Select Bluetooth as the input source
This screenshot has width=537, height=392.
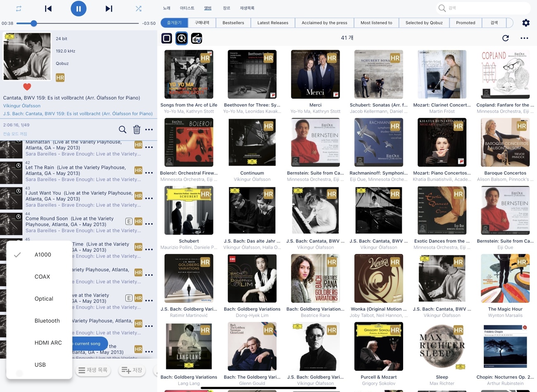pos(47,321)
